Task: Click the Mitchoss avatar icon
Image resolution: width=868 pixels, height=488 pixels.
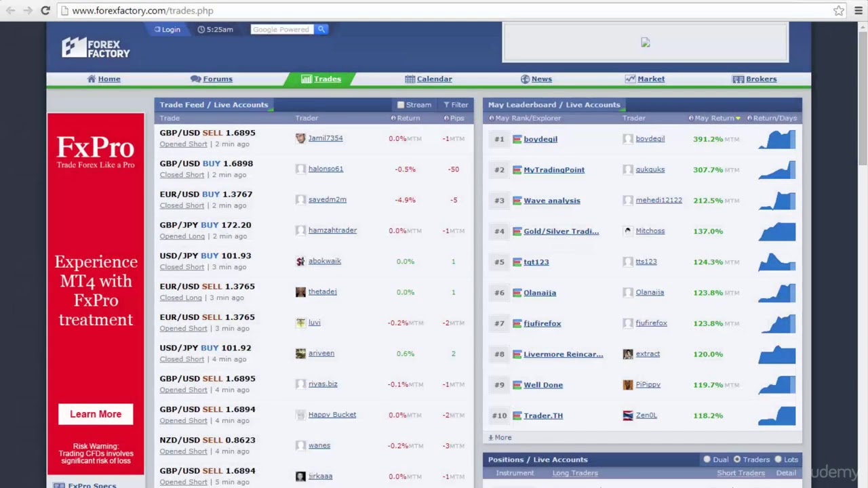Action: pos(627,231)
